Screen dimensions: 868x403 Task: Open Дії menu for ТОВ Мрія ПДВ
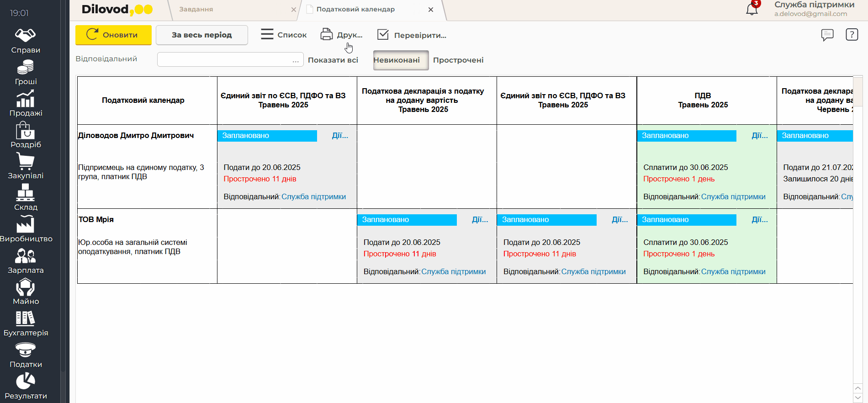point(759,220)
